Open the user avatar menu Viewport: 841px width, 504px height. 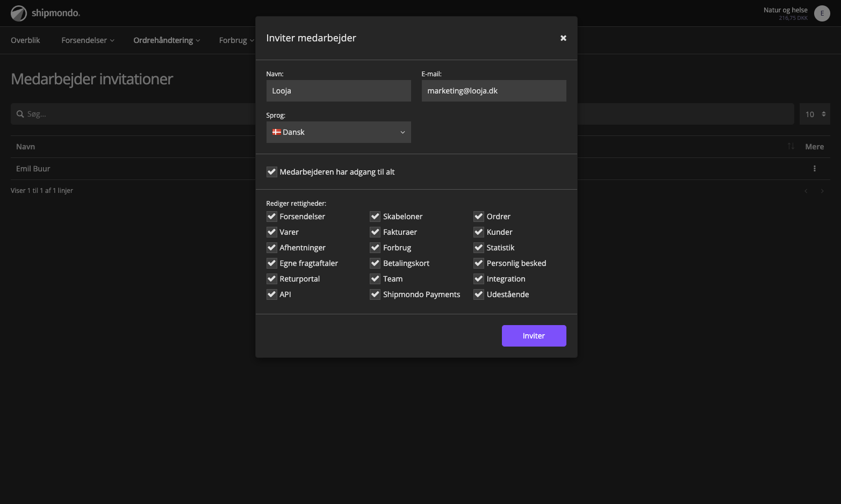[x=822, y=13]
